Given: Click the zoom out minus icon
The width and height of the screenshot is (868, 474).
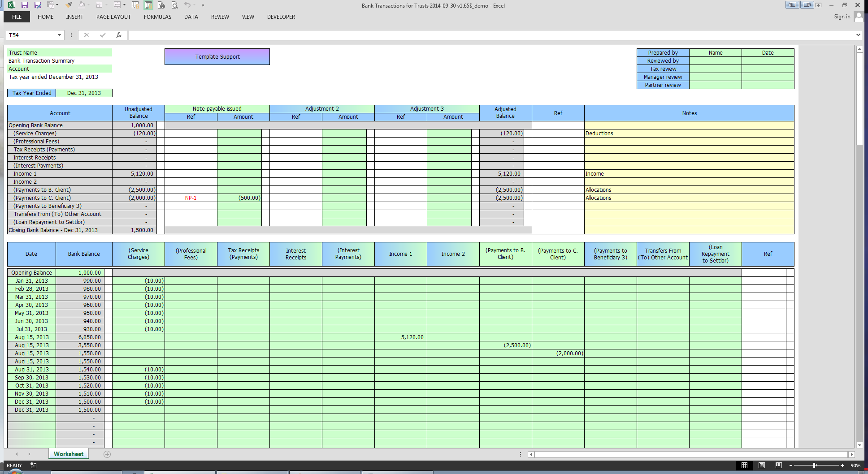Looking at the screenshot, I should point(791,465).
